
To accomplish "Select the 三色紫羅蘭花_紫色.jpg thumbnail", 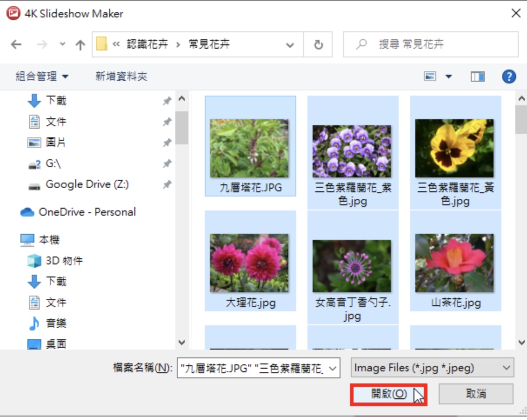I will 352,151.
